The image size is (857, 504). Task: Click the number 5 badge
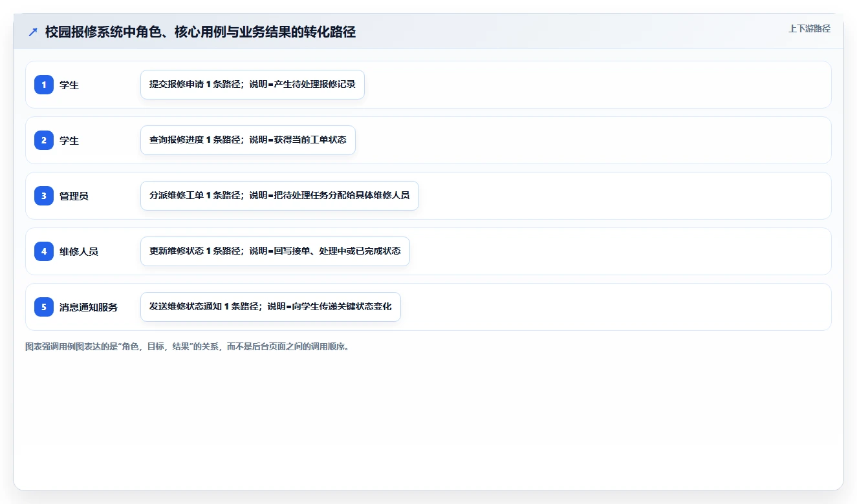44,307
